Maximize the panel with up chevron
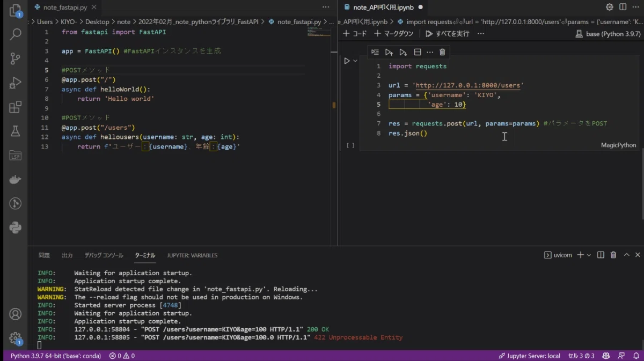Viewport: 644px width, 361px height. (626, 255)
